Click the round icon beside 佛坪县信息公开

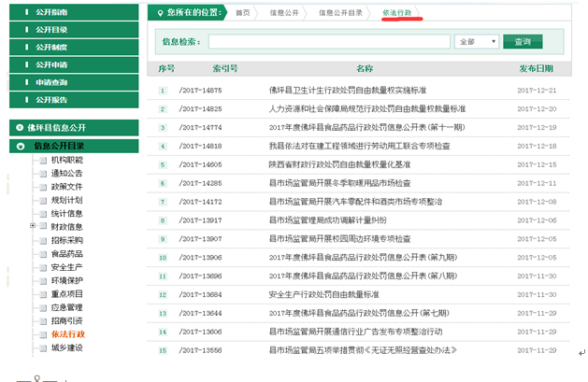point(18,127)
